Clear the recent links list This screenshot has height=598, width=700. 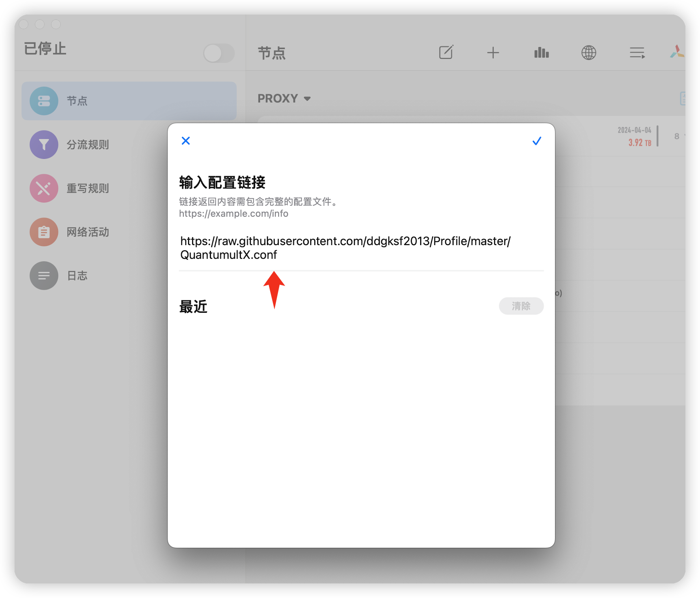(x=521, y=306)
